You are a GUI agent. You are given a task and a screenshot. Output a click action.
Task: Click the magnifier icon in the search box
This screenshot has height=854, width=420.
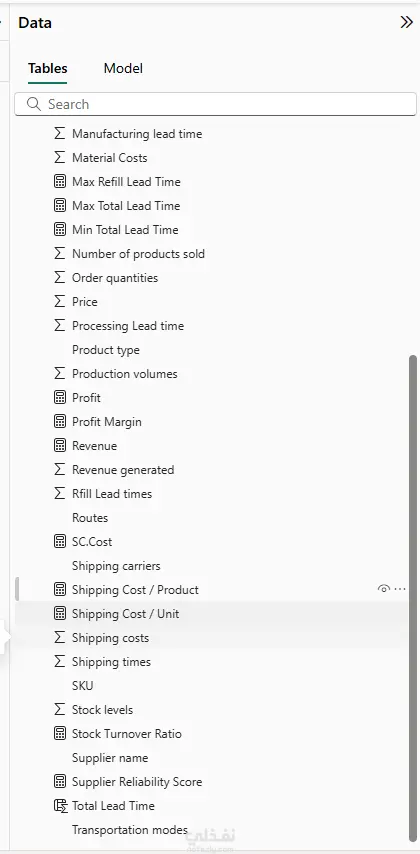coord(34,104)
